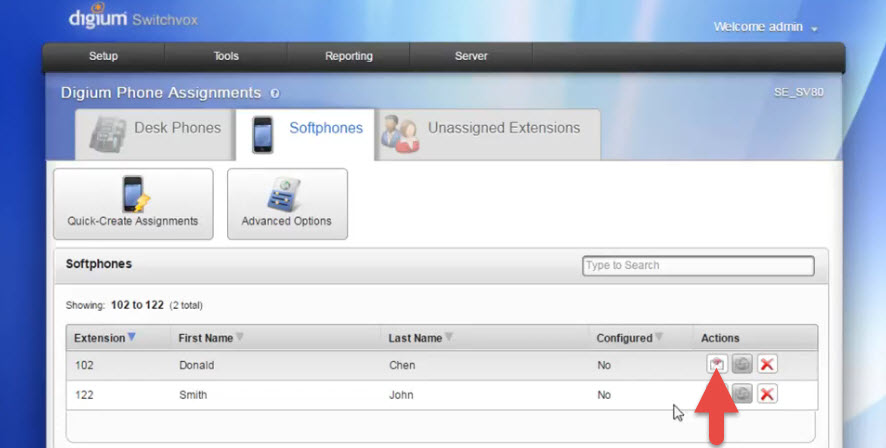The width and height of the screenshot is (886, 448).
Task: Click the grey reload icon for Donald Chen
Action: point(742,364)
